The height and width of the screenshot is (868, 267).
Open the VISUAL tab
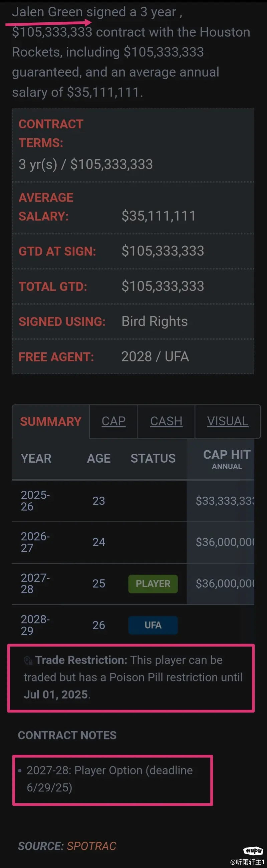click(228, 421)
